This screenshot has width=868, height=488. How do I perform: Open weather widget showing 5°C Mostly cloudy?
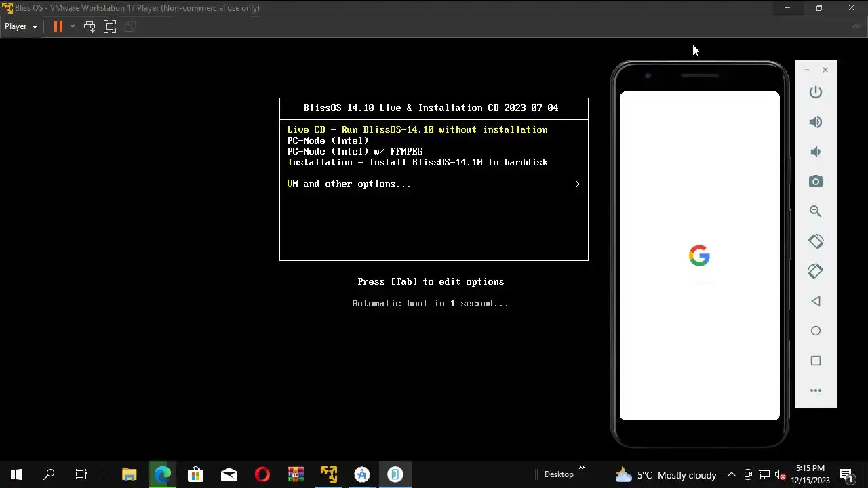[x=666, y=475]
